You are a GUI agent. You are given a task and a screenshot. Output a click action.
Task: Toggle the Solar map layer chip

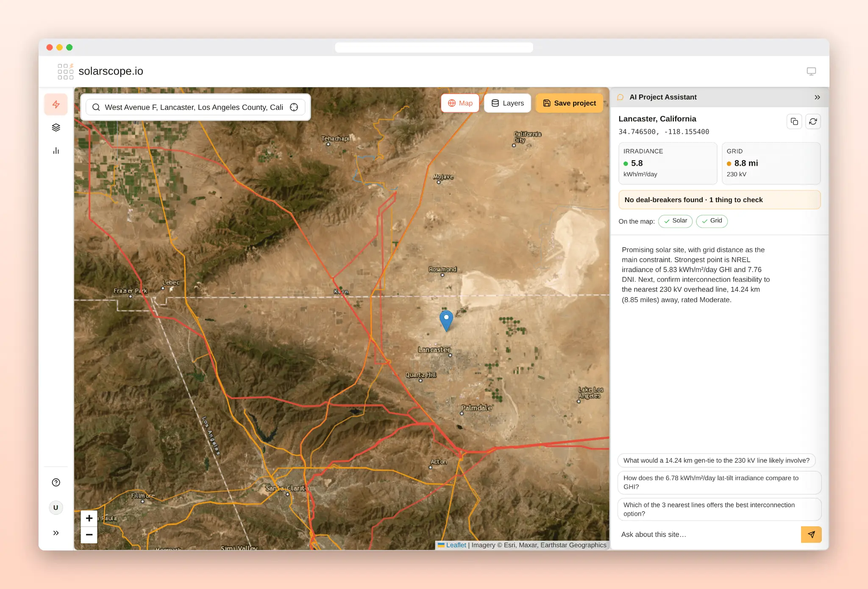tap(676, 221)
